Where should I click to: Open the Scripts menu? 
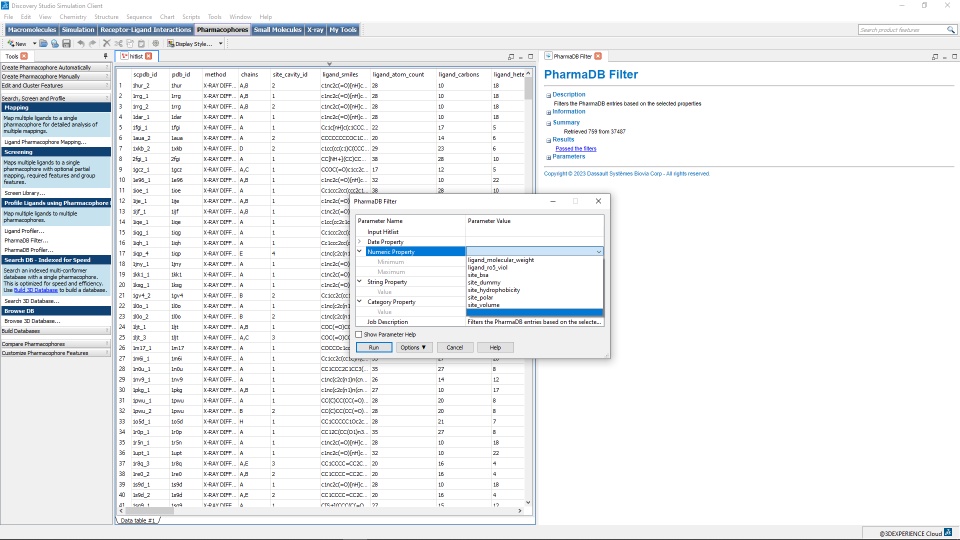coord(191,17)
